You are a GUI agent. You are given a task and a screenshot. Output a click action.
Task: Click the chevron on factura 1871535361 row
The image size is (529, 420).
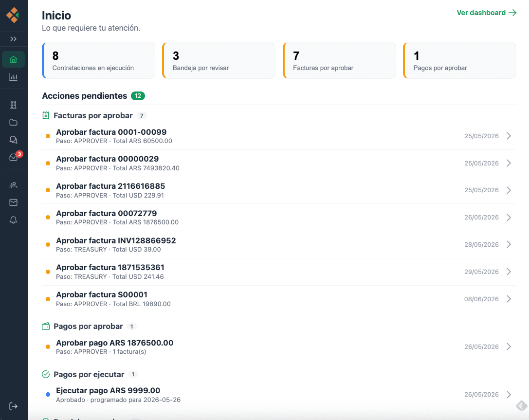pyautogui.click(x=509, y=272)
